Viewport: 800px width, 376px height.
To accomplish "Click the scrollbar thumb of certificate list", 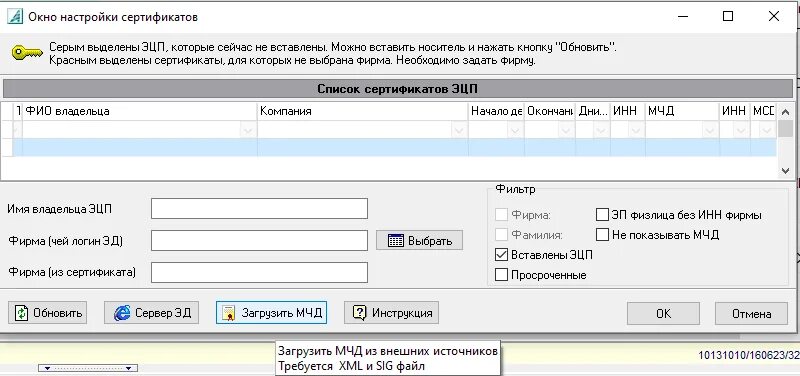I will pyautogui.click(x=786, y=129).
